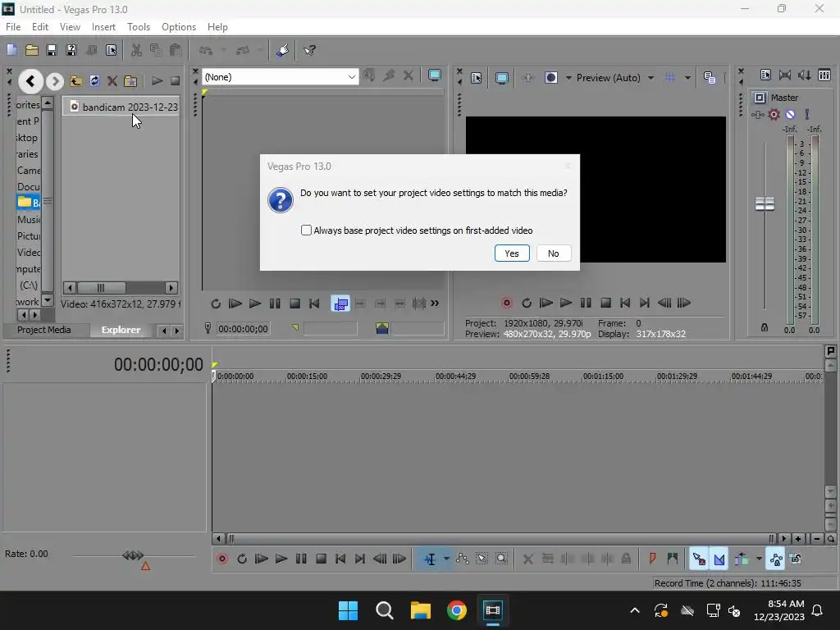Click the Master bus FX gear icon
The height and width of the screenshot is (630, 840).
click(x=774, y=114)
